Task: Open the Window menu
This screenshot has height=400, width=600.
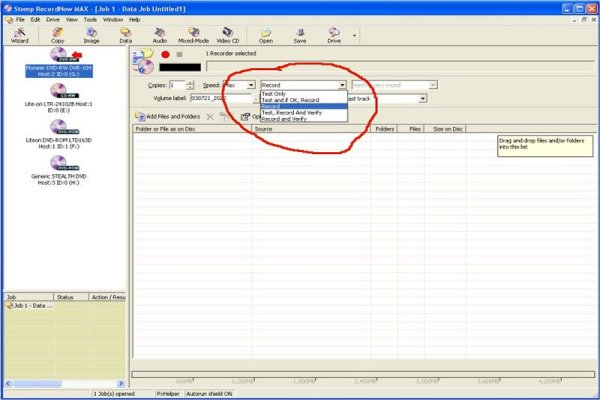Action: pyautogui.click(x=113, y=20)
